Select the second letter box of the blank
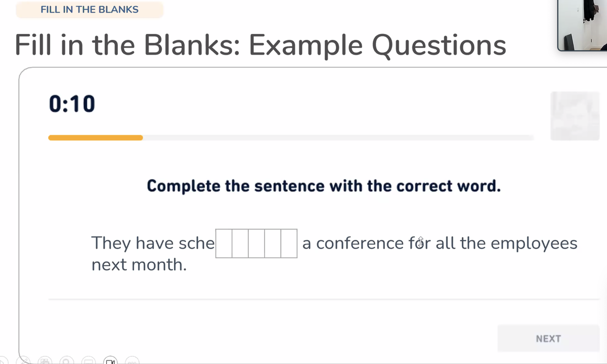Screen dimensions: 607x364 tap(240, 244)
